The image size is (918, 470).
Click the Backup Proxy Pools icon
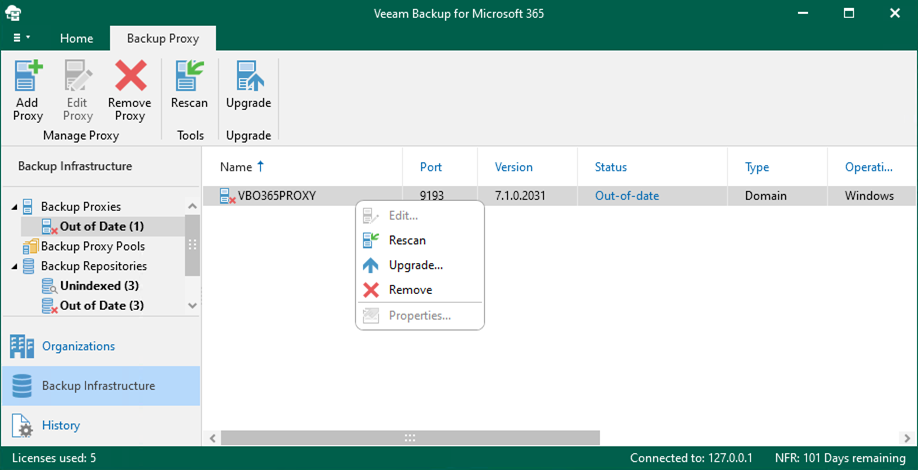point(30,246)
